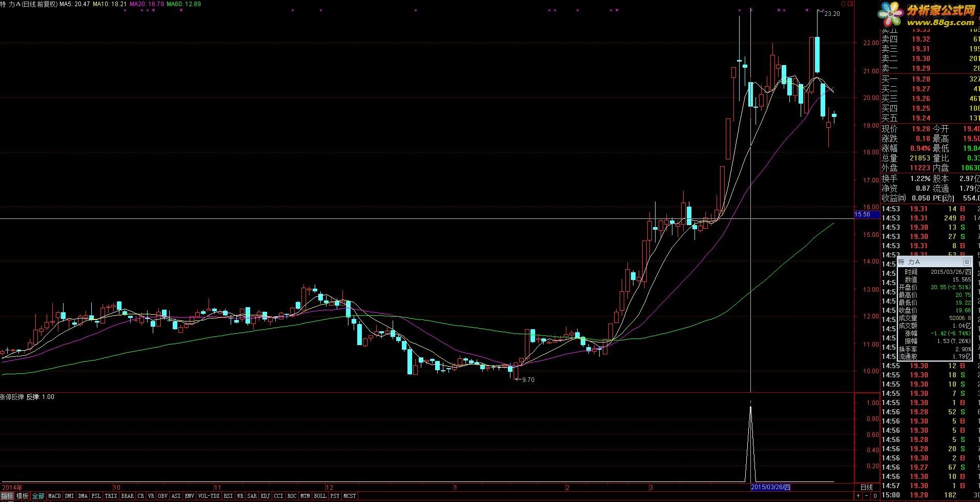Select the BRAR indicator
Viewport: 980px width, 502px height.
pos(127,496)
